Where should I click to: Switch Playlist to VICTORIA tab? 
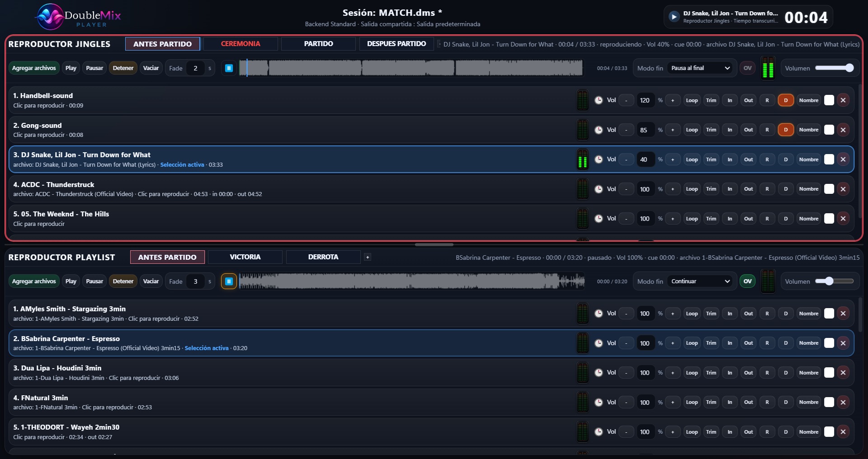coord(245,257)
